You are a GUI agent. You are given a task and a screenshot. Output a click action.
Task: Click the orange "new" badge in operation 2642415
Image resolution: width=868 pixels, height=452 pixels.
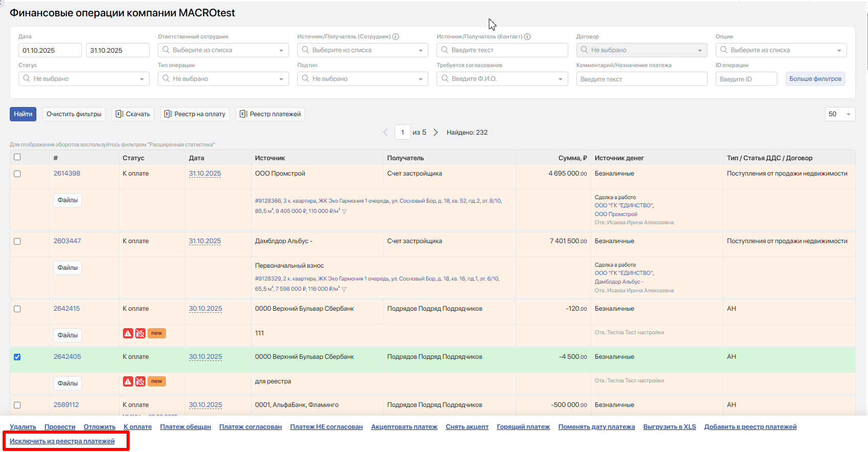coord(157,333)
